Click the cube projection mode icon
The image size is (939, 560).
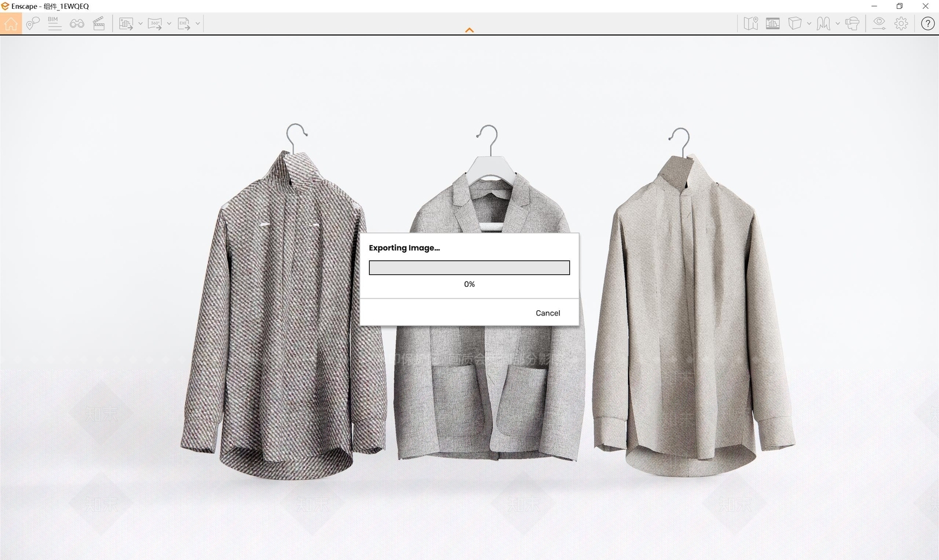pyautogui.click(x=795, y=23)
